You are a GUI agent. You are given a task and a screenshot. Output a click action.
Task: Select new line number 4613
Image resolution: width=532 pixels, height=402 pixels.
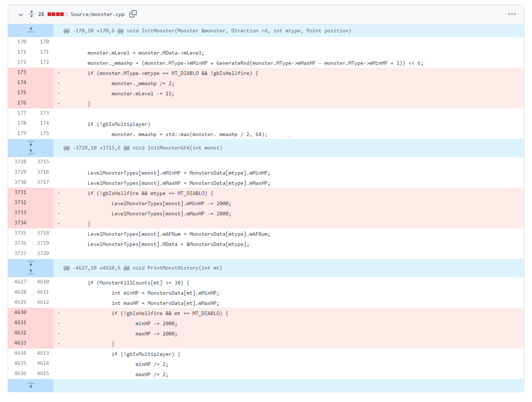43,353
